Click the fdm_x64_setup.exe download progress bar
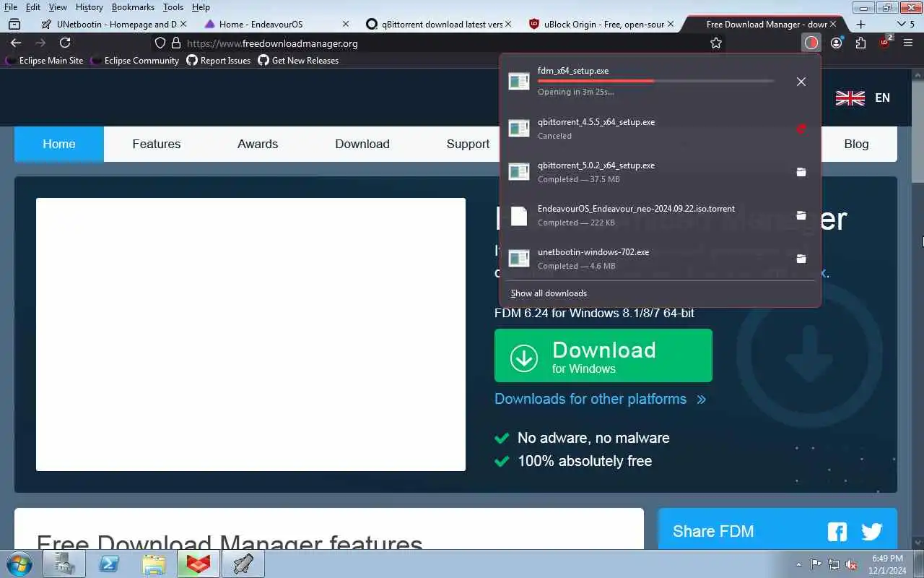This screenshot has width=924, height=578. tap(656, 81)
